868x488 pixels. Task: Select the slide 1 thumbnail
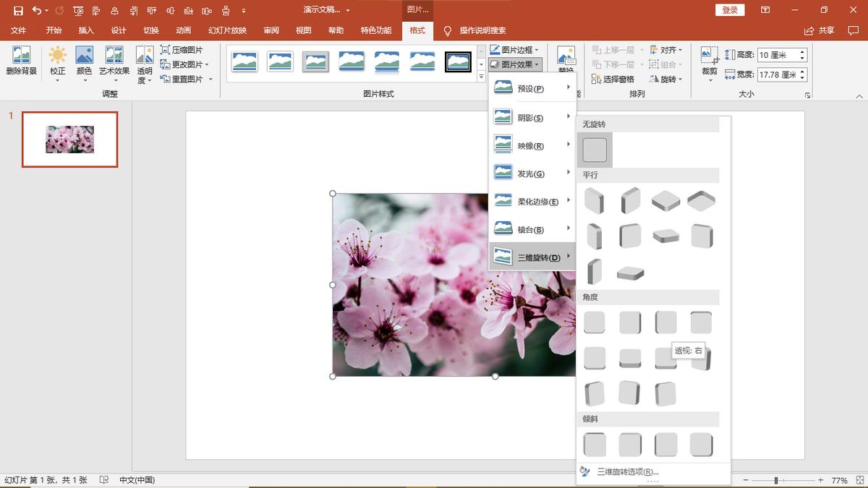click(x=69, y=140)
